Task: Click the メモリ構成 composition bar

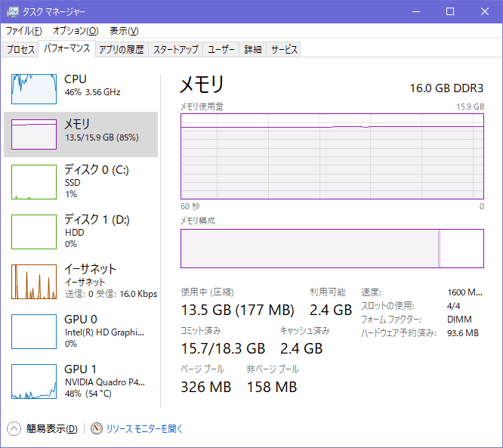Action: (332, 249)
